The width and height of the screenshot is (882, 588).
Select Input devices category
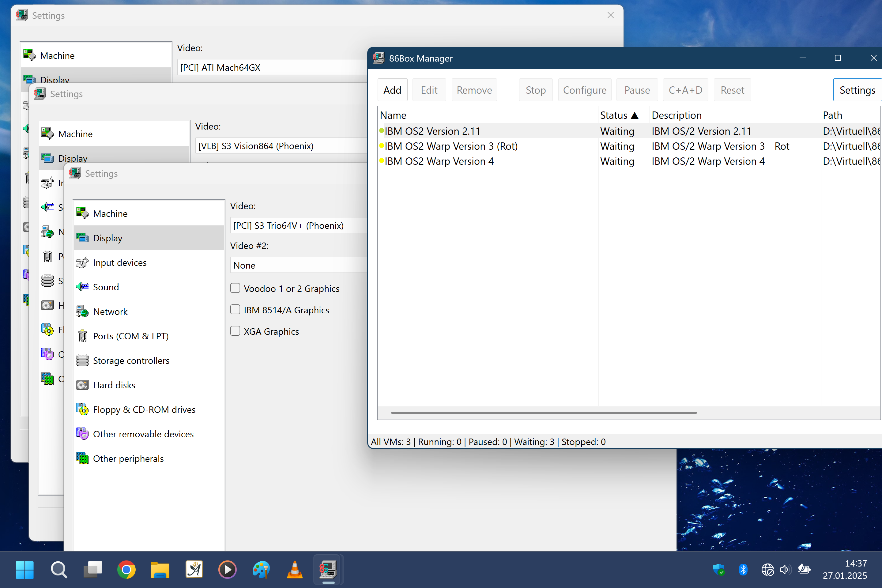tap(149, 262)
